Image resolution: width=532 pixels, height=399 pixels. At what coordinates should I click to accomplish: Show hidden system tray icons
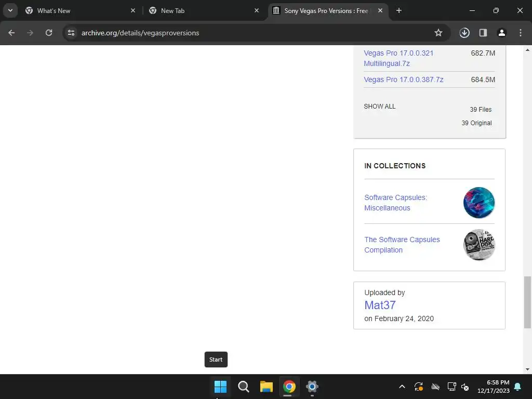tap(402, 387)
